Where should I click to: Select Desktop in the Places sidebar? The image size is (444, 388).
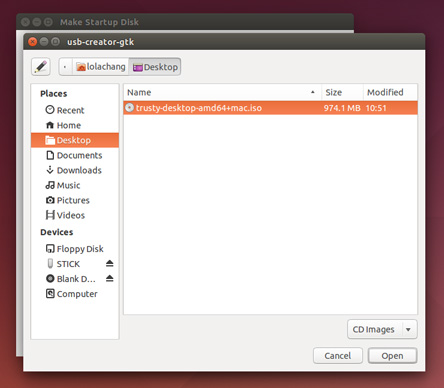tap(75, 140)
